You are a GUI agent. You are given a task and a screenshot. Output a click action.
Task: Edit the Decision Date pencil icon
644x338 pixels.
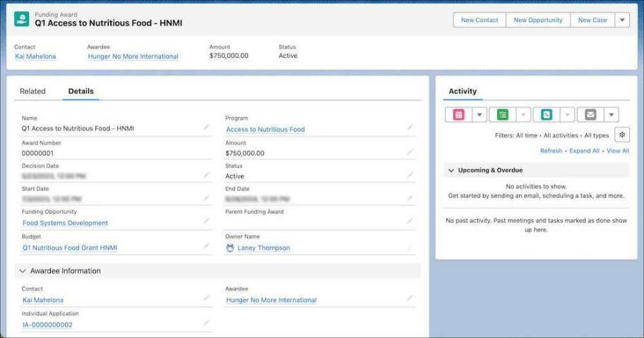coord(206,175)
